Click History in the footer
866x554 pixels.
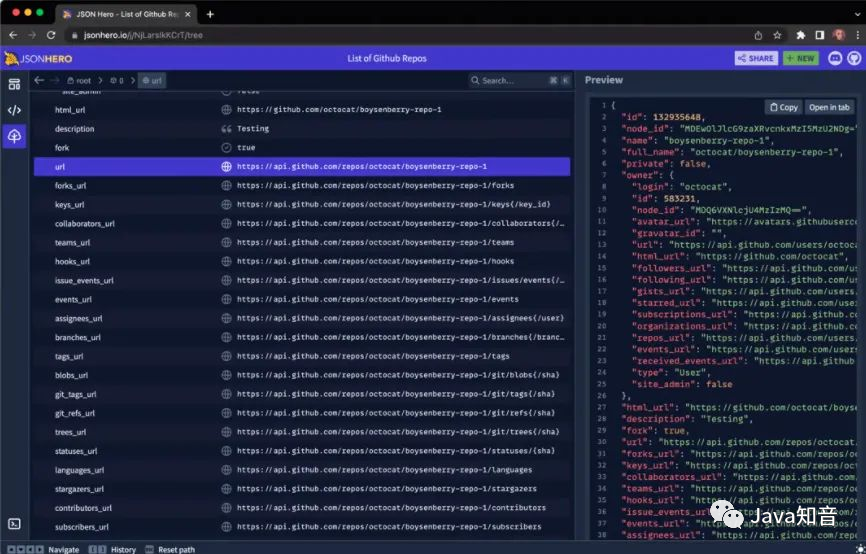(113, 549)
